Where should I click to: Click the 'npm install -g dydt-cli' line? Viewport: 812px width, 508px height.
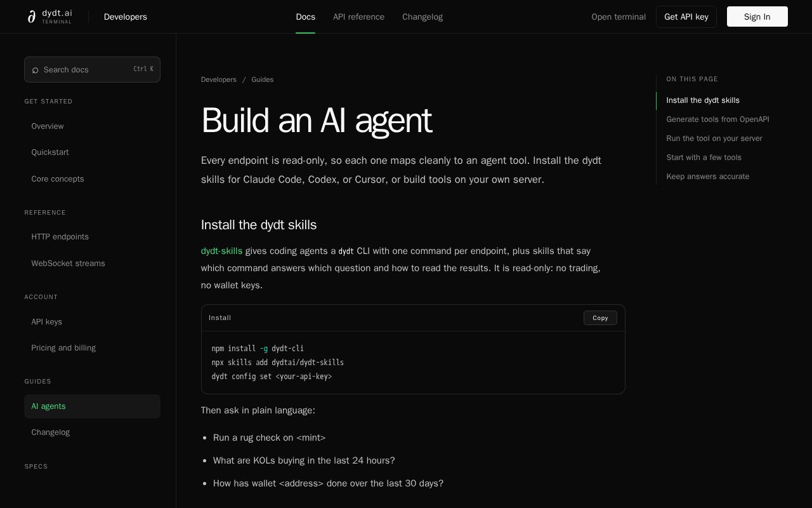point(258,349)
